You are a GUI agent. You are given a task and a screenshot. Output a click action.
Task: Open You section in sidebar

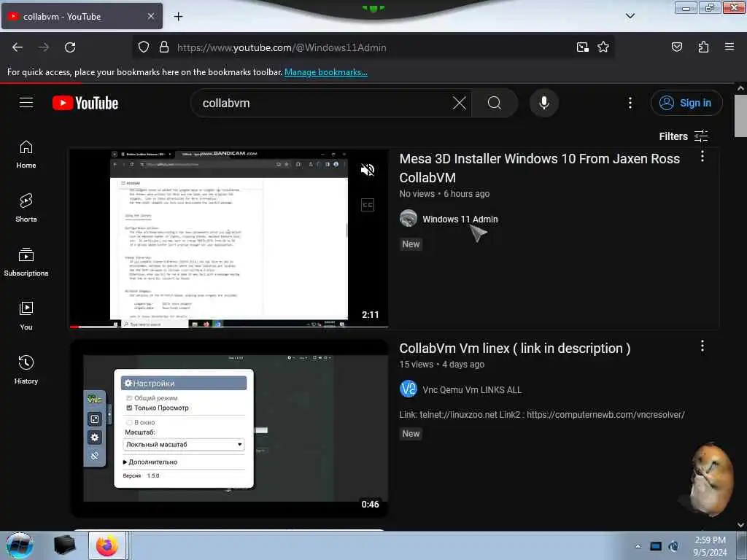[26, 316]
